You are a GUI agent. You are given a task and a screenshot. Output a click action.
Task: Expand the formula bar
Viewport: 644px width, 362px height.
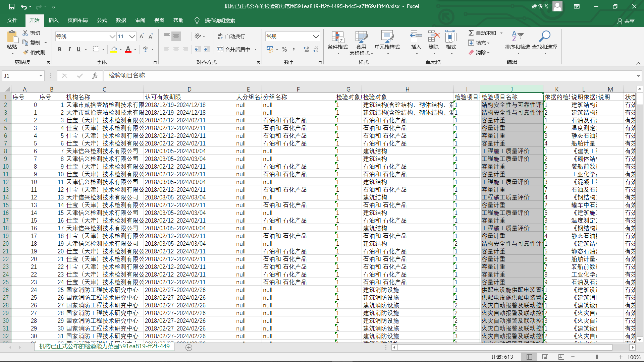[638, 76]
